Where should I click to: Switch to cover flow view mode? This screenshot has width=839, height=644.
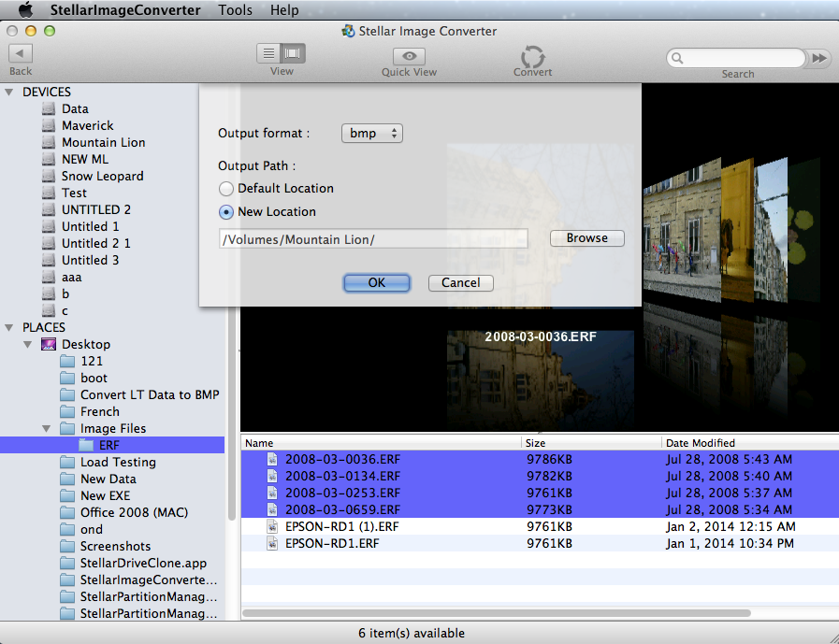(x=293, y=53)
